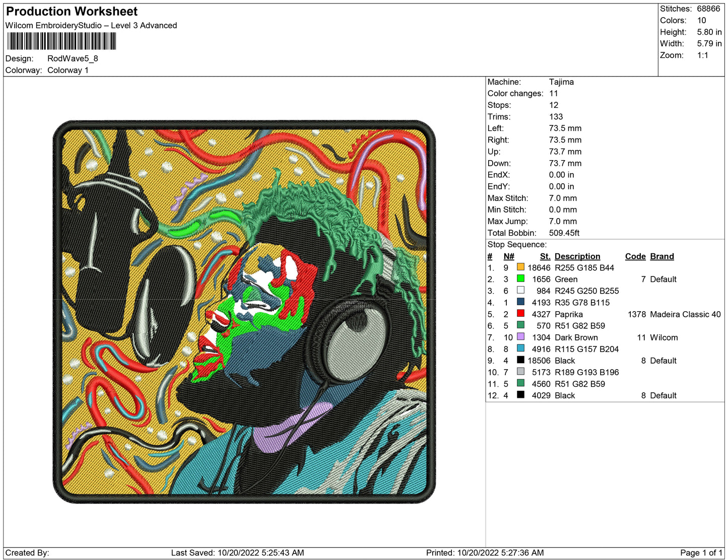728x560 pixels.
Task: Click the Down value "73.7 mm"
Action: click(565, 163)
